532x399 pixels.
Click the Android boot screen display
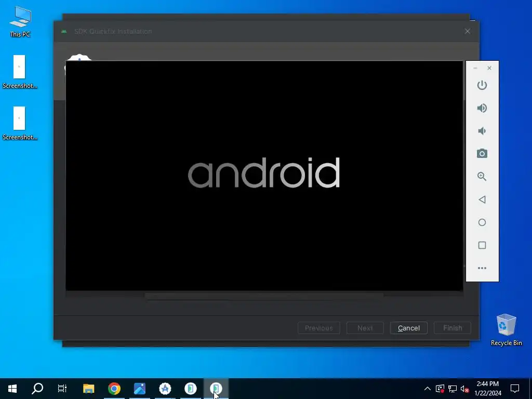pyautogui.click(x=264, y=176)
